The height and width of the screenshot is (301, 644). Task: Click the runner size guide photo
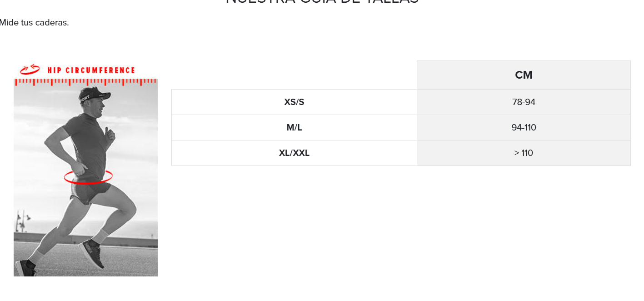(x=85, y=177)
